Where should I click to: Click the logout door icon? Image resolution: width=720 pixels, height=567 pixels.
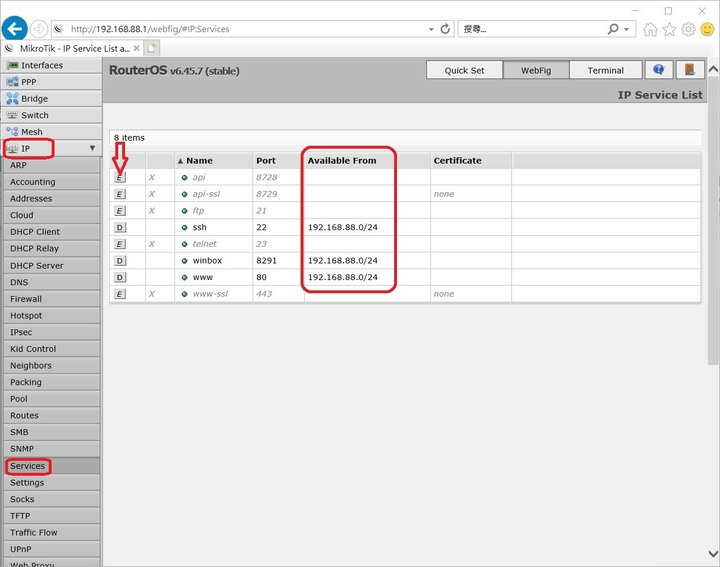[x=690, y=70]
